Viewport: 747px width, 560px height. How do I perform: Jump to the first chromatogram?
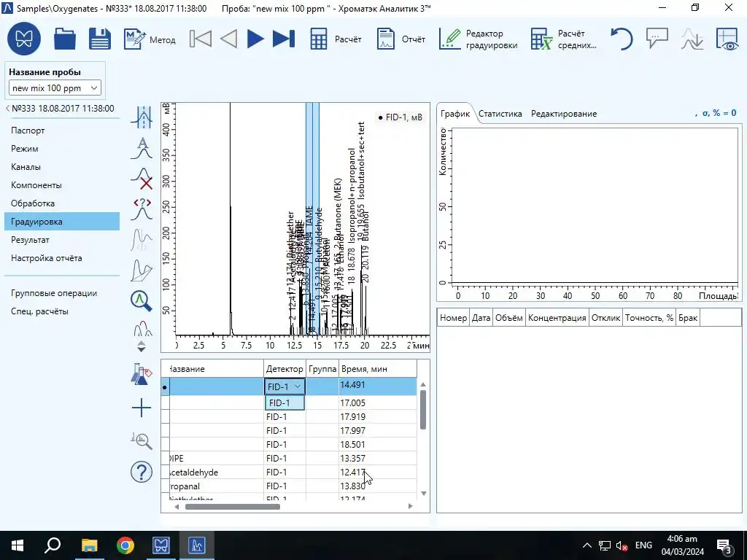201,39
